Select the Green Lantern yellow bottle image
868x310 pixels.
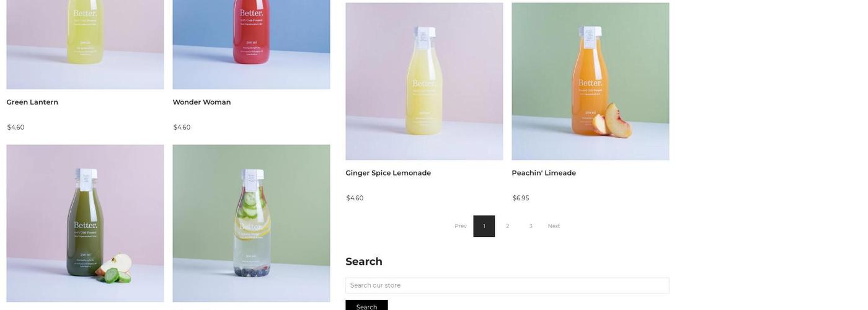[85, 43]
